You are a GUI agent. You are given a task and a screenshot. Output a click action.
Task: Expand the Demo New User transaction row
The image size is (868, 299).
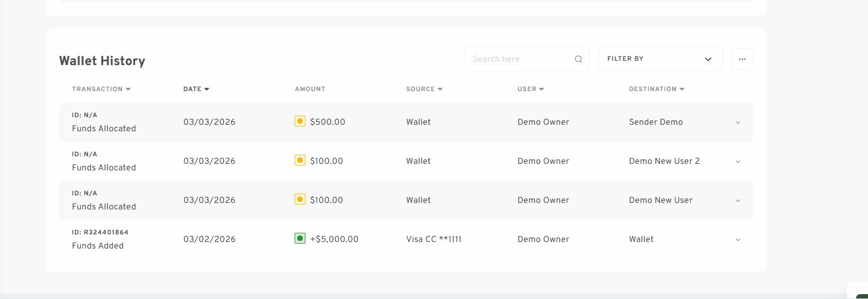point(738,201)
